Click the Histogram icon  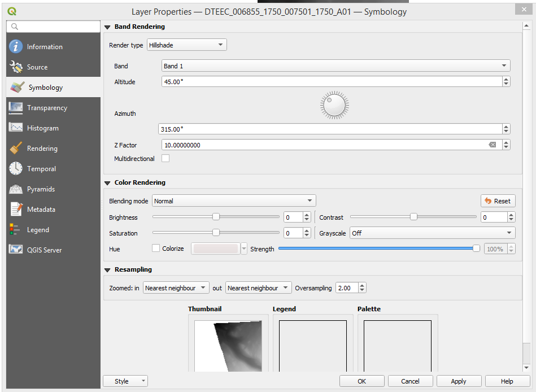16,128
